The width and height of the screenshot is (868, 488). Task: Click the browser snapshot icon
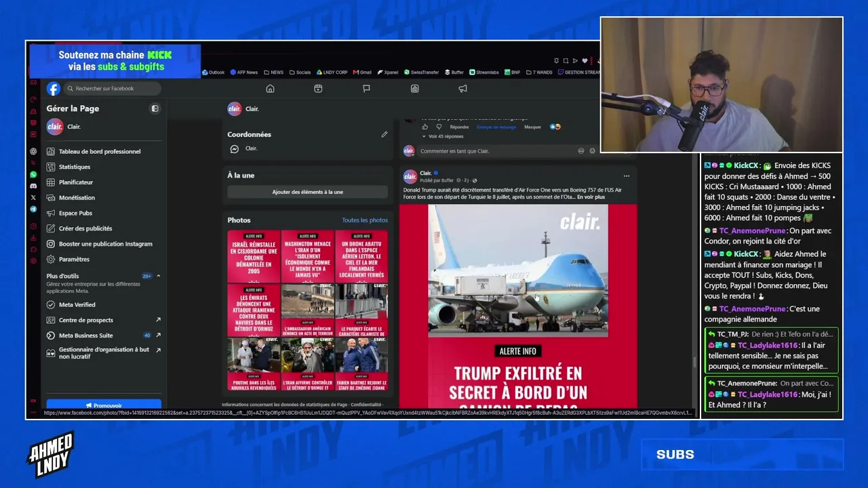click(x=566, y=61)
